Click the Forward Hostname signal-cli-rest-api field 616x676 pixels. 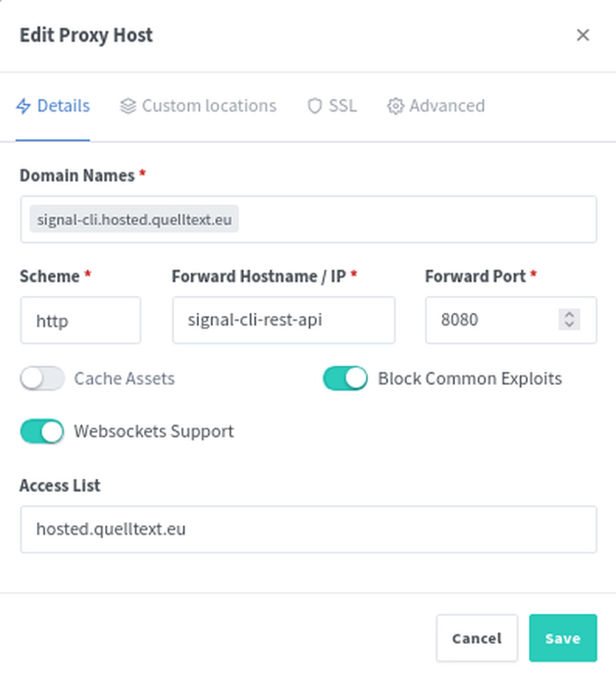(284, 320)
